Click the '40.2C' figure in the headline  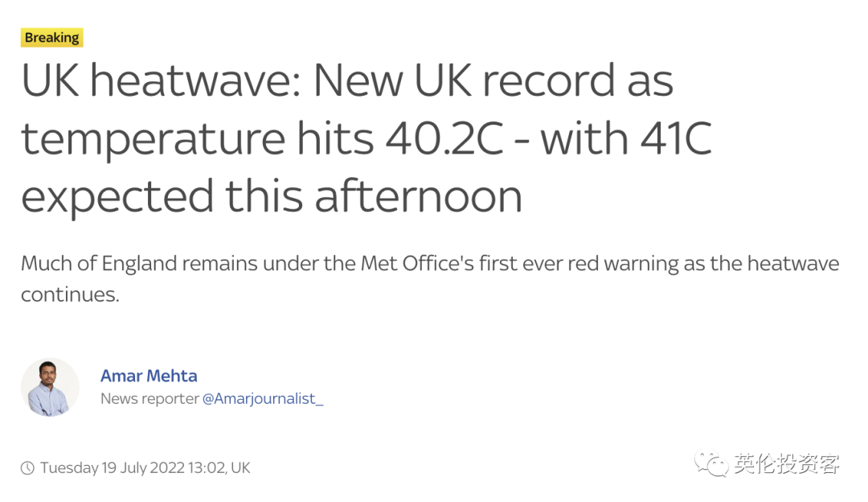point(444,138)
